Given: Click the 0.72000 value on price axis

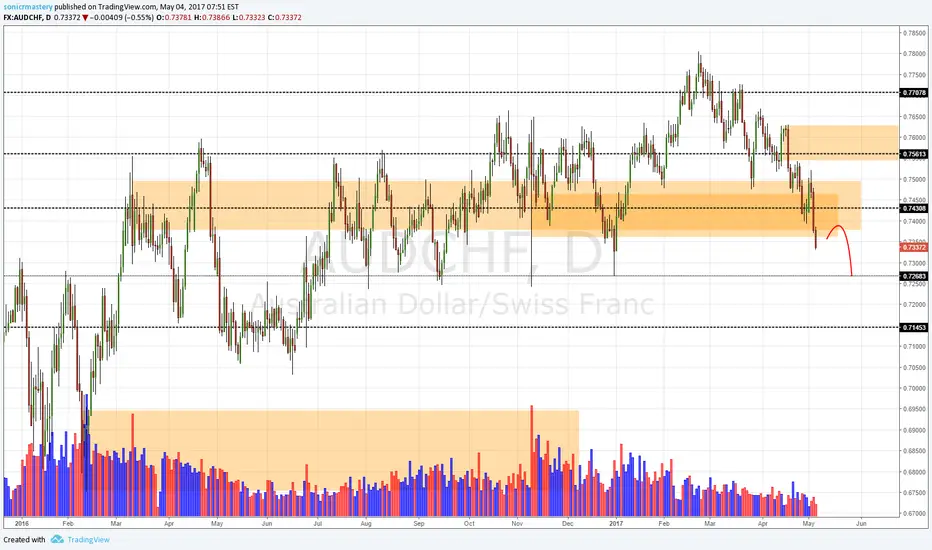Looking at the screenshot, I should [915, 305].
